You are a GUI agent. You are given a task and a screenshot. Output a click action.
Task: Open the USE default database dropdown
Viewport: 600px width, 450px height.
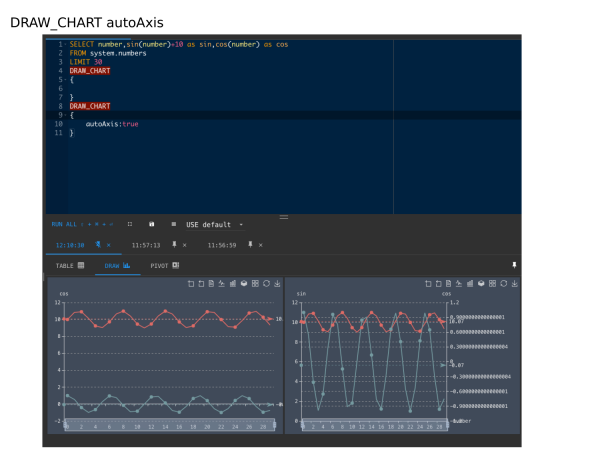[x=213, y=225]
